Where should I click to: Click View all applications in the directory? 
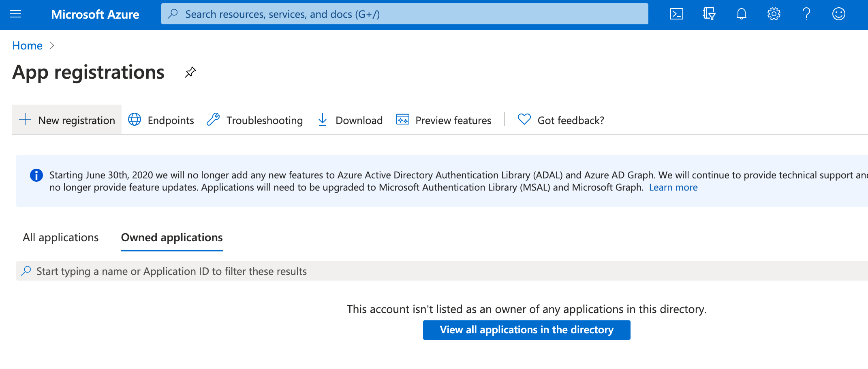(x=526, y=330)
